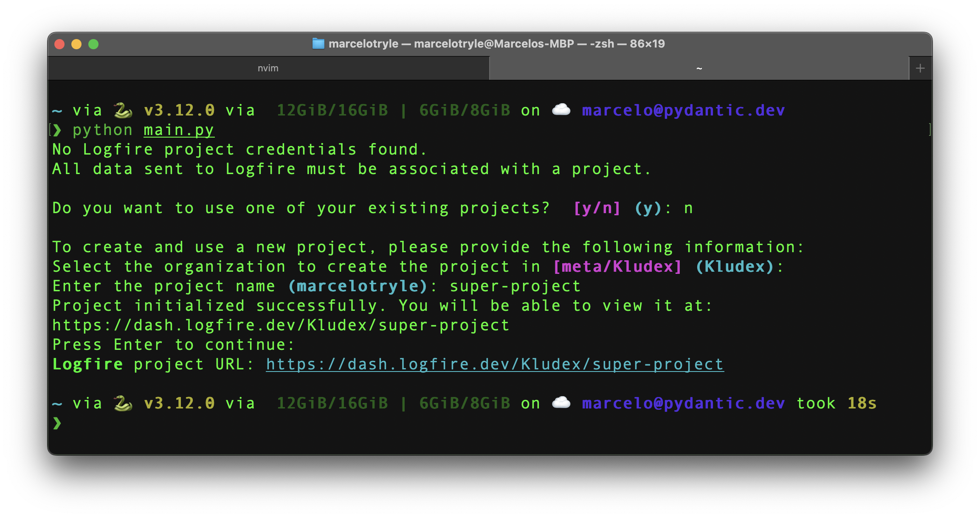Click the snake icon in top prompt

123,110
